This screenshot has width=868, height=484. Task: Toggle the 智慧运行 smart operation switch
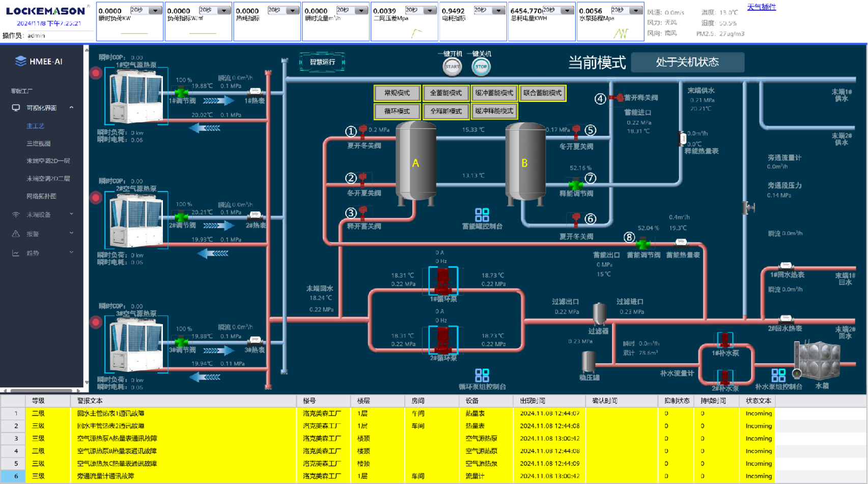pos(322,62)
